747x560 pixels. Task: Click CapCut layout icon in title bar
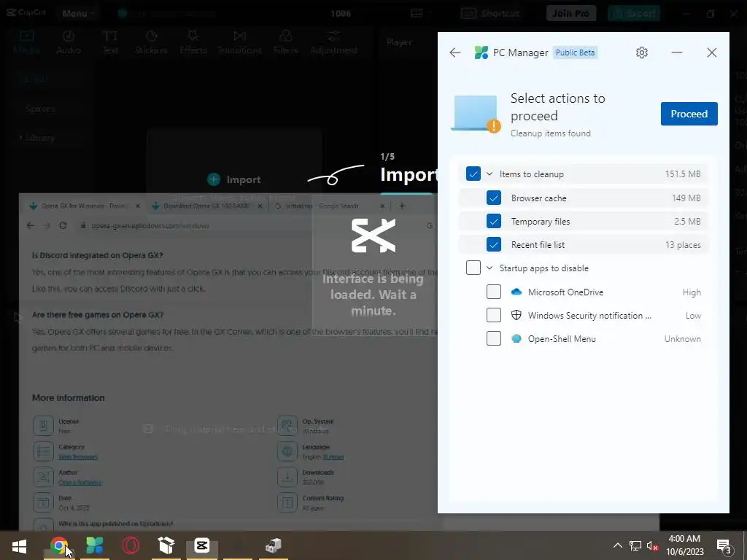tap(417, 13)
